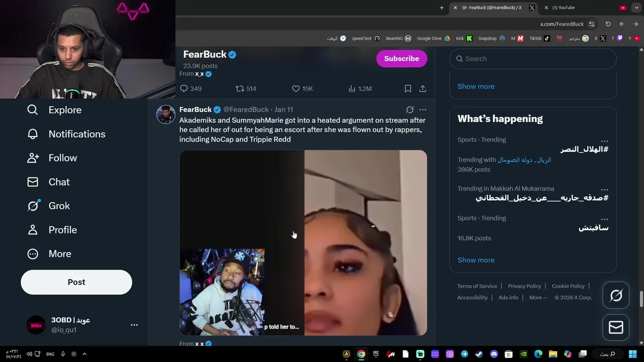644x362 pixels.
Task: Click the pink Subscribe button
Action: (x=401, y=58)
